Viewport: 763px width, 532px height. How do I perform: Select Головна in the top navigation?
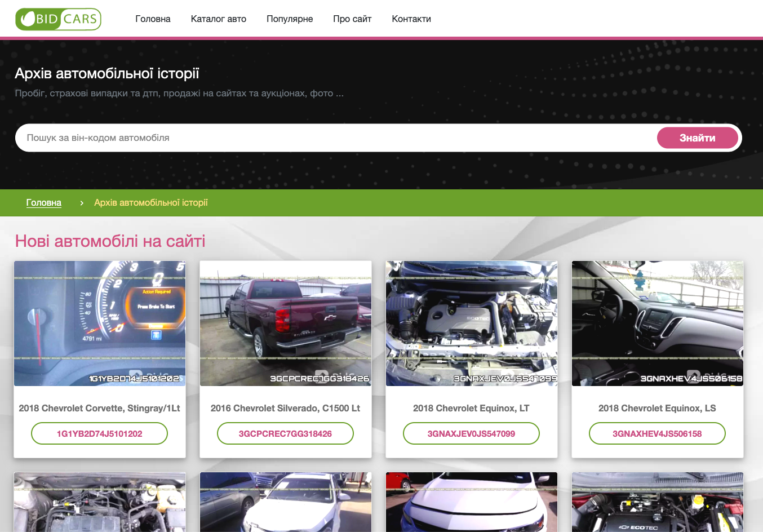[x=152, y=19]
